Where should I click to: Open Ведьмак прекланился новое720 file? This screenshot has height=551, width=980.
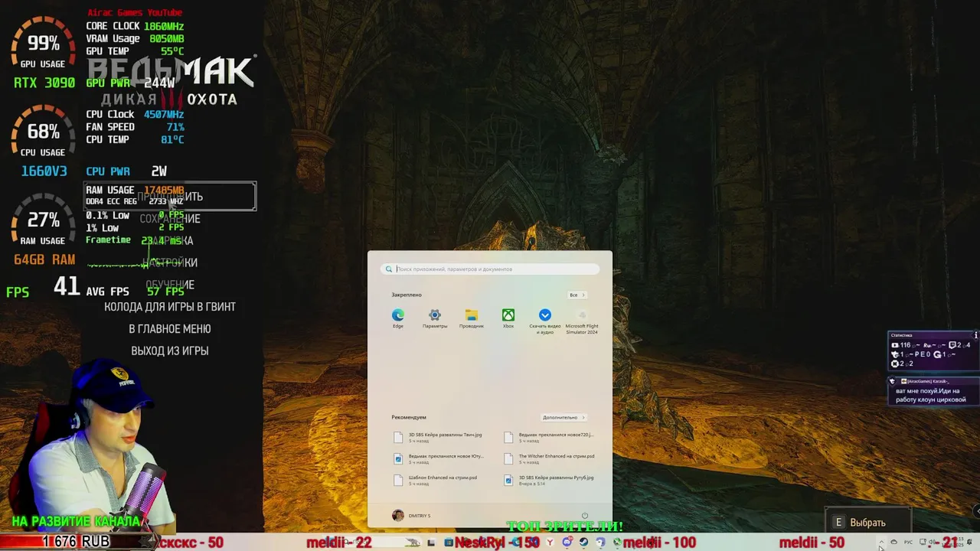(x=550, y=437)
